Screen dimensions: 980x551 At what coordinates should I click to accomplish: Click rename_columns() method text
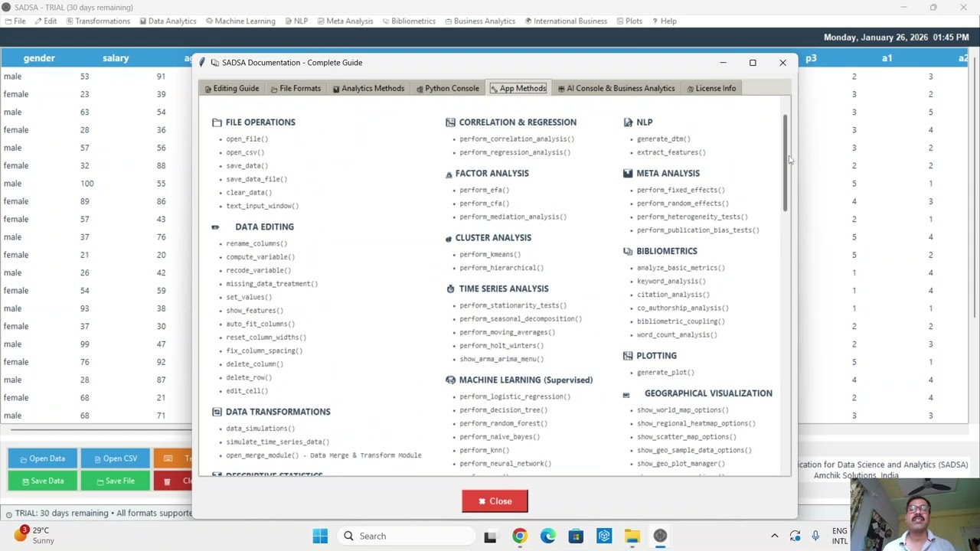(x=256, y=244)
